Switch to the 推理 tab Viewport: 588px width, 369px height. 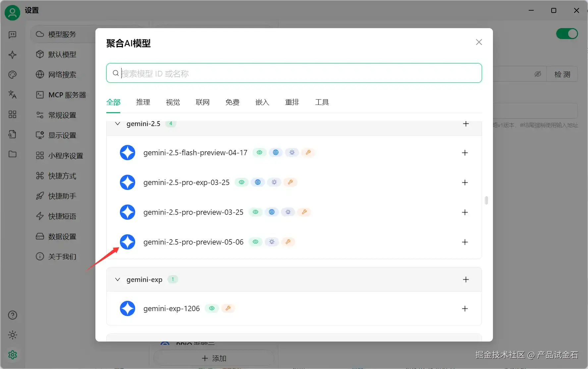point(143,102)
